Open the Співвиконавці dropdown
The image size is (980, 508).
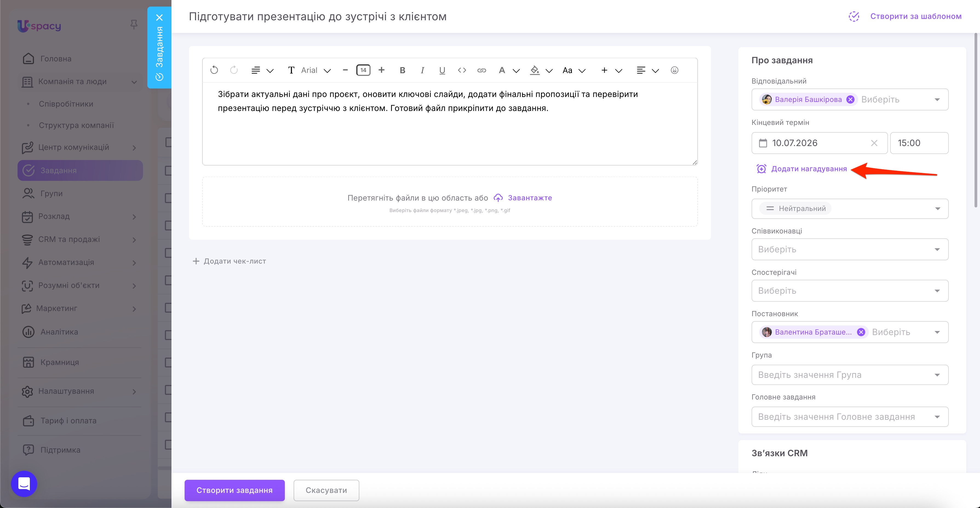(x=850, y=249)
